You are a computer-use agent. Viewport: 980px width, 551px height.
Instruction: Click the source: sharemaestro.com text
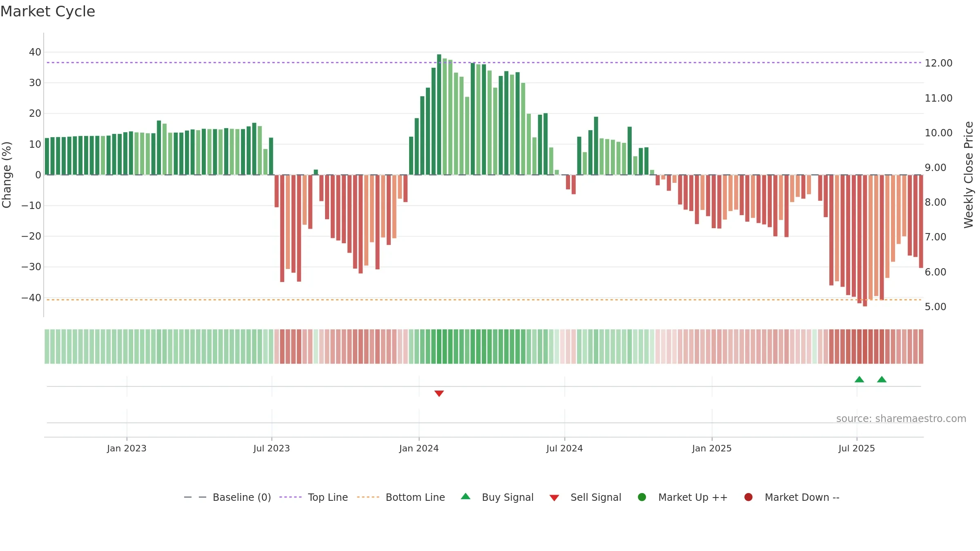click(x=901, y=419)
